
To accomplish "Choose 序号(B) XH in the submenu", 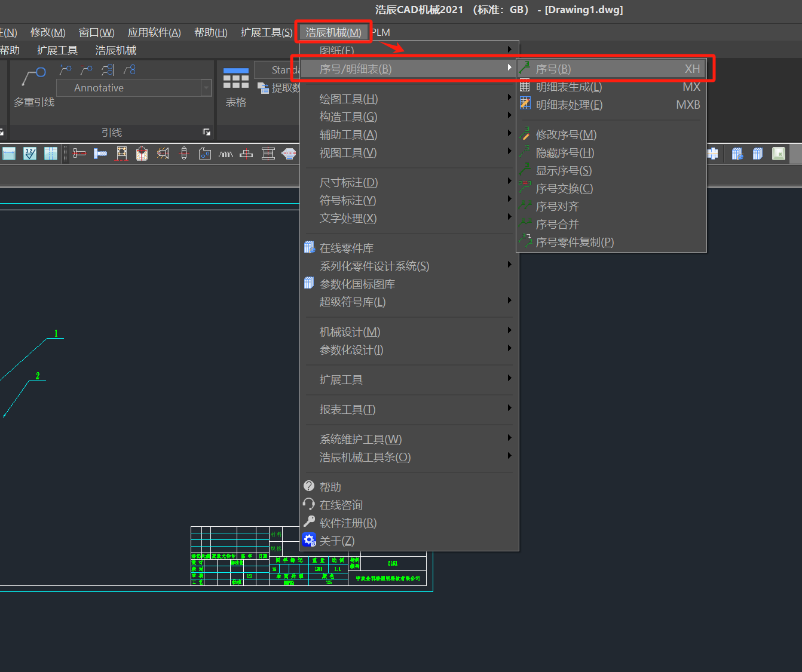I will click(611, 69).
